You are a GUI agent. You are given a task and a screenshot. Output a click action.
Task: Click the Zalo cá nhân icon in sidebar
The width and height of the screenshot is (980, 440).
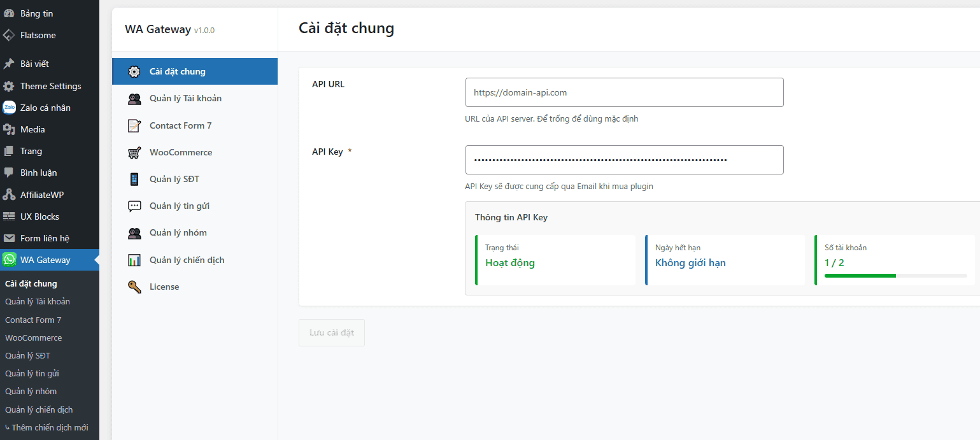point(9,108)
